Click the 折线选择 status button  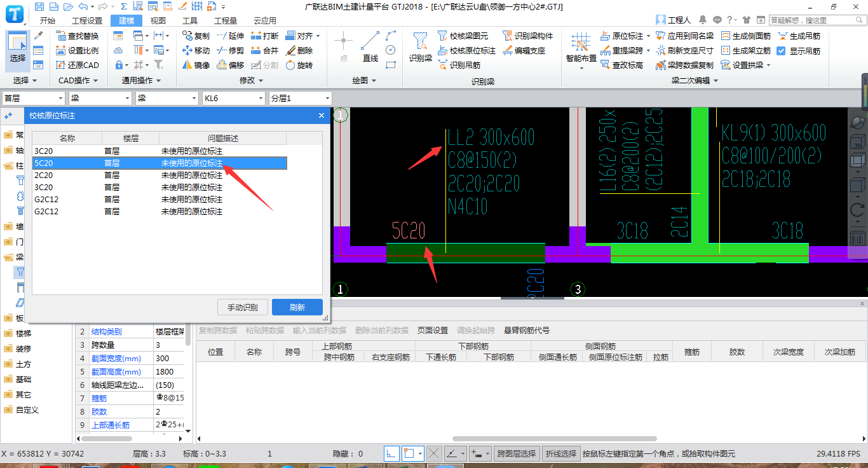pos(560,454)
